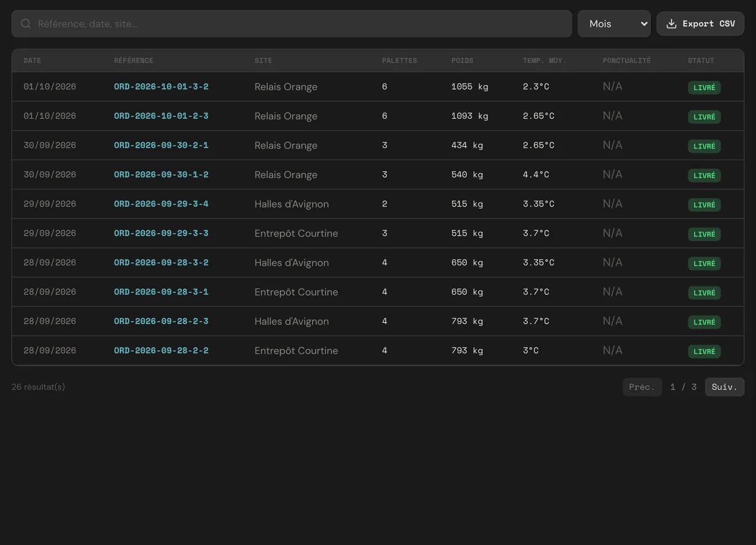Open order ORD-2026-09-28-2-2
Viewport: 756px width, 545px height.
click(161, 350)
